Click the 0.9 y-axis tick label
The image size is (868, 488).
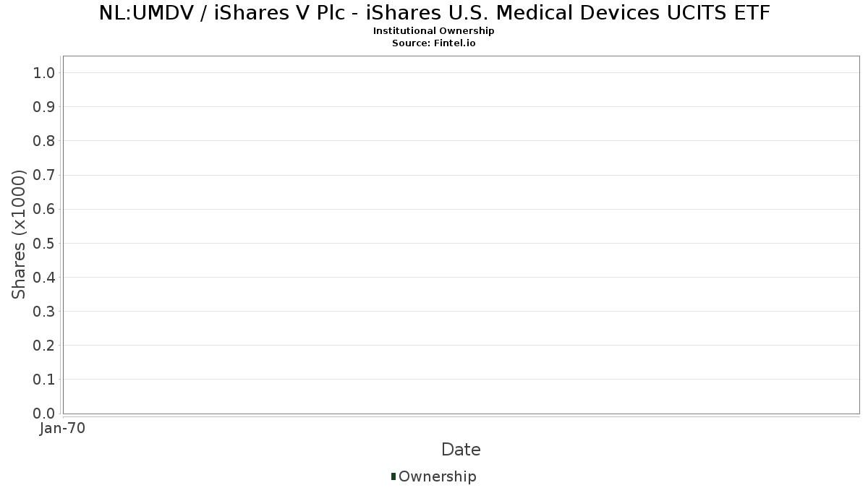pos(44,107)
